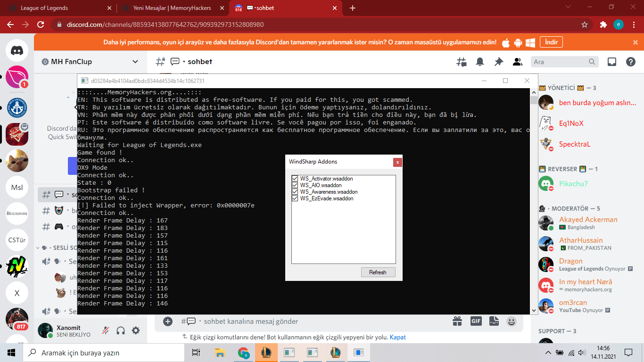
Task: Open the server showing 817 badge
Action: click(x=17, y=319)
